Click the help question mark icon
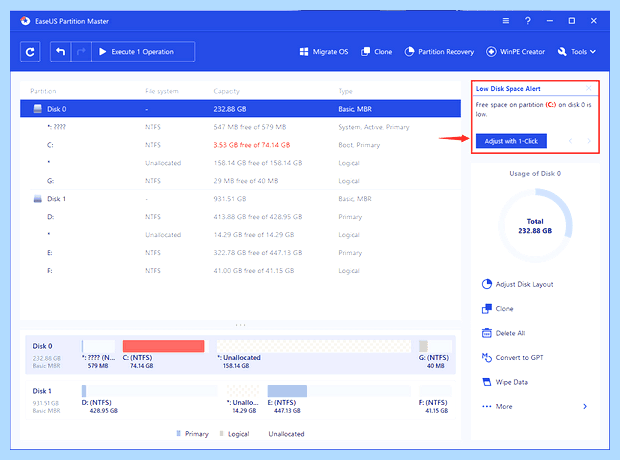Screen dimensions: 620x460 click(x=527, y=21)
